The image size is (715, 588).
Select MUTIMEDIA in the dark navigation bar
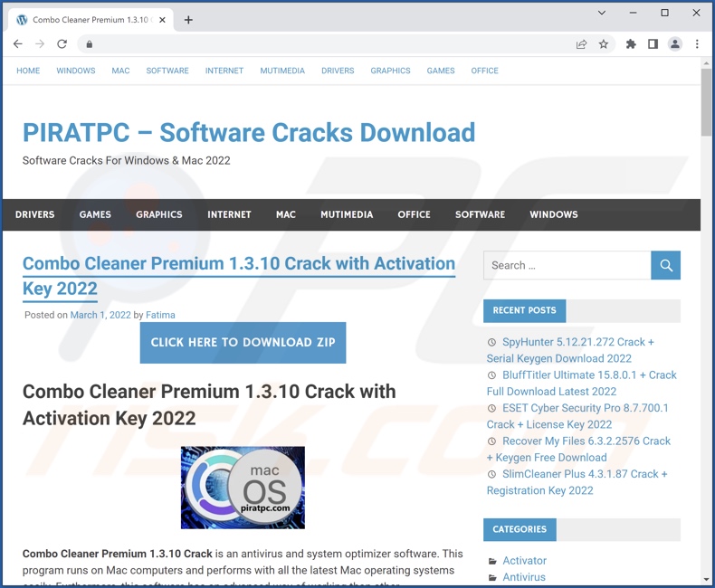pos(347,214)
